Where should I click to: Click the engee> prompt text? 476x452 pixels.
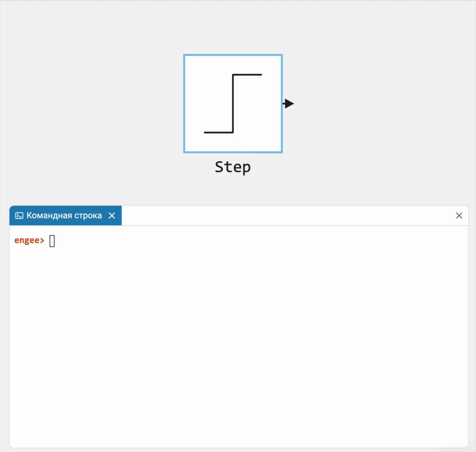pyautogui.click(x=29, y=240)
